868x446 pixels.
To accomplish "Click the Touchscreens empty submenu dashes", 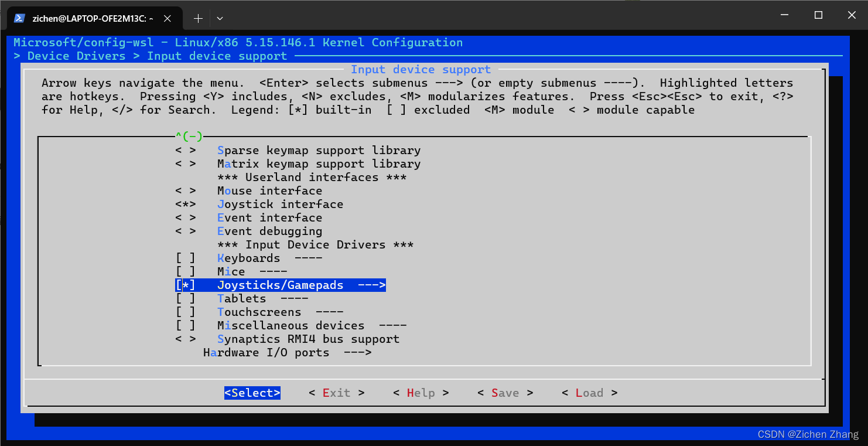I will 329,312.
